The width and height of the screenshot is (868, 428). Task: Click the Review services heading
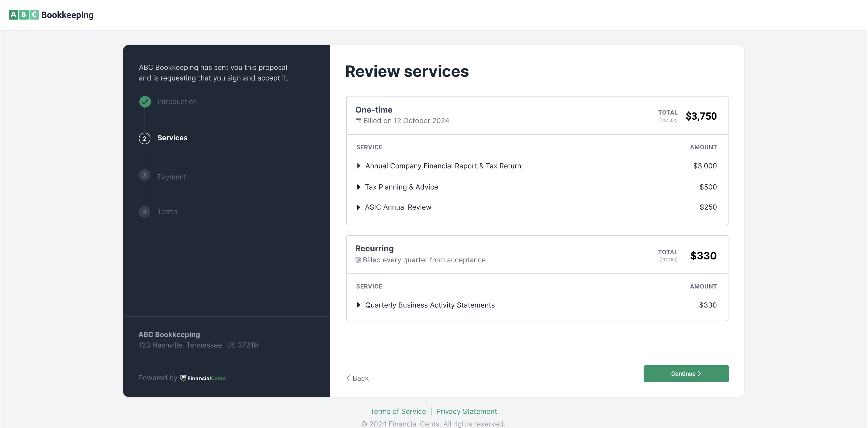tap(407, 71)
